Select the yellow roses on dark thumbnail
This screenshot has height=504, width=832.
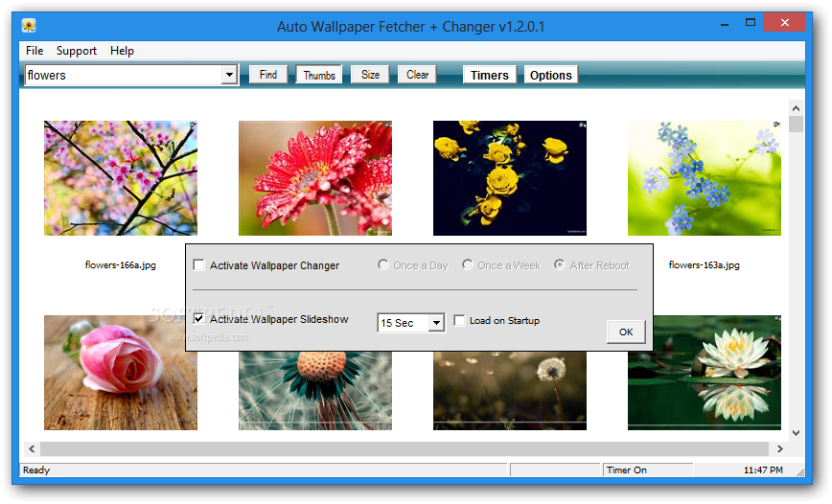(x=510, y=178)
